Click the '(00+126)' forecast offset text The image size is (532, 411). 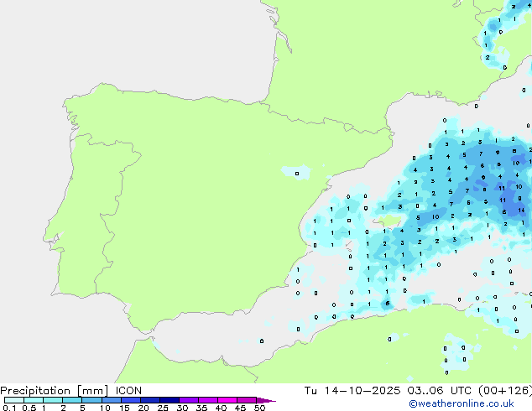tap(505, 391)
